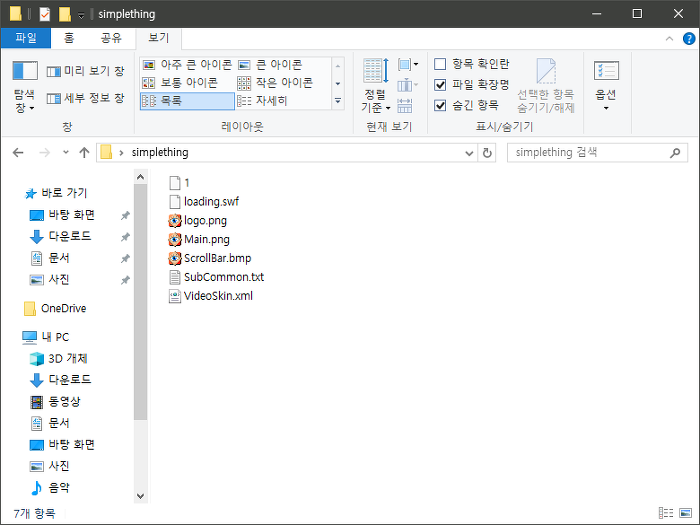Expand the layout gallery more options

coord(338,101)
